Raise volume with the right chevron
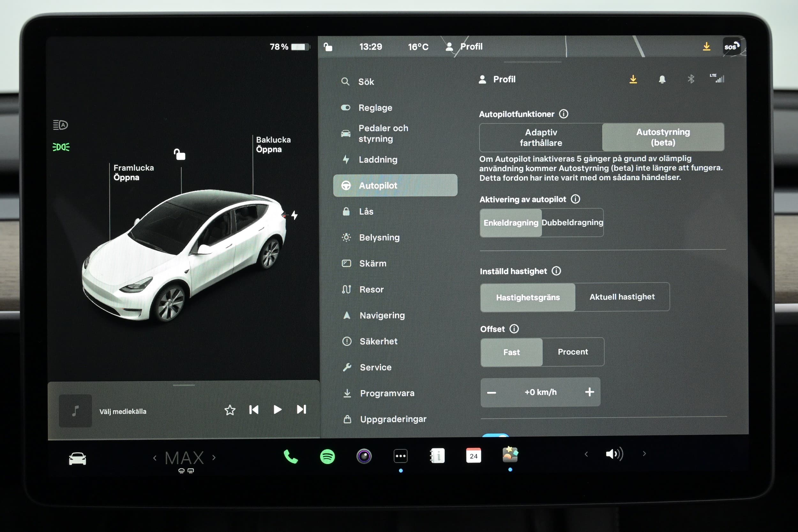This screenshot has width=798, height=532. 644,453
